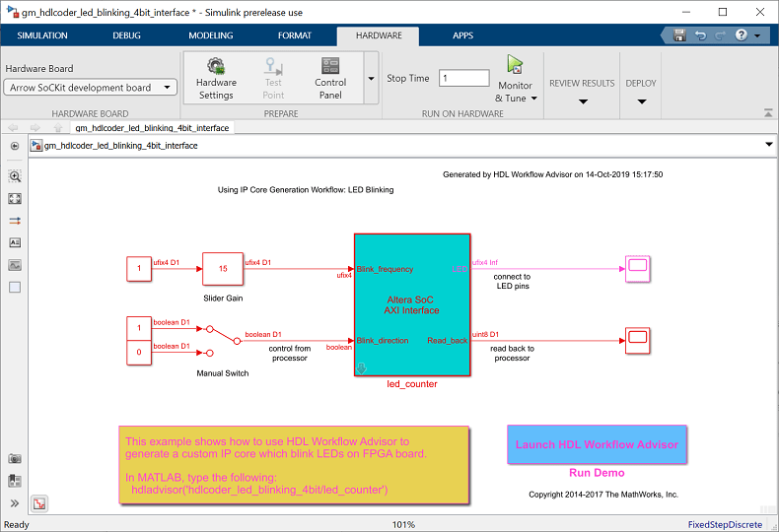Click the lower scope block for Read_back
779x532 pixels.
coord(637,341)
